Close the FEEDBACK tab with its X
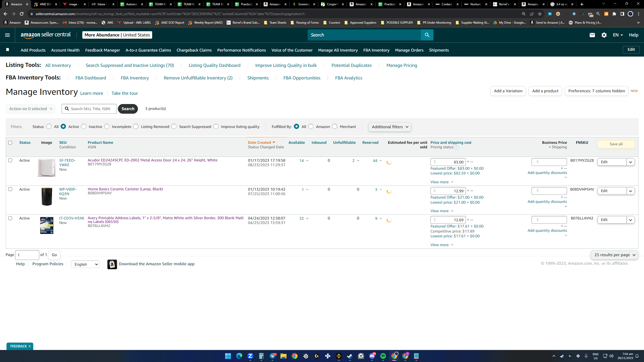644x362 pixels. pyautogui.click(x=30, y=346)
